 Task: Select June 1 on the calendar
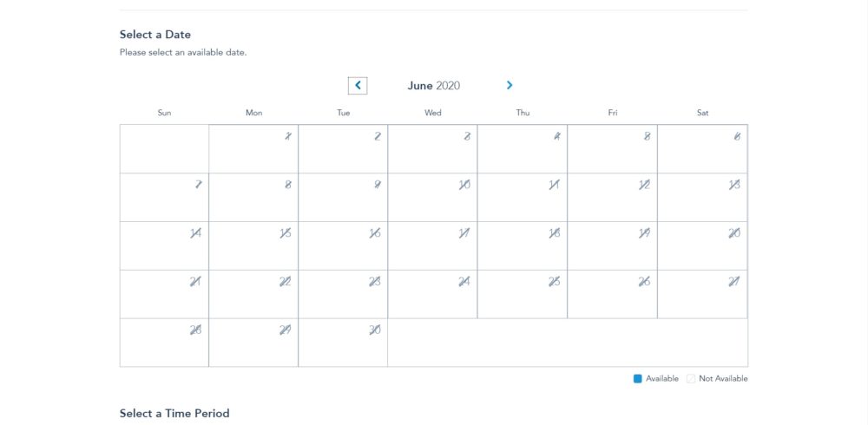[x=253, y=149]
